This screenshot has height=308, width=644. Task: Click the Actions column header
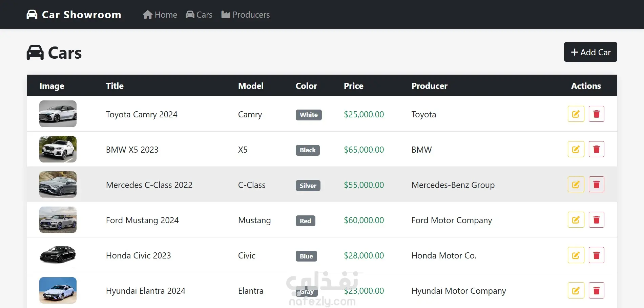click(586, 86)
